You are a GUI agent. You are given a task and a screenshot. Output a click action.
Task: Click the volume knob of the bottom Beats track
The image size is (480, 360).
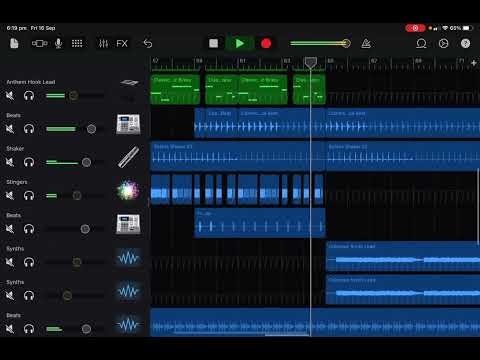pos(86,329)
